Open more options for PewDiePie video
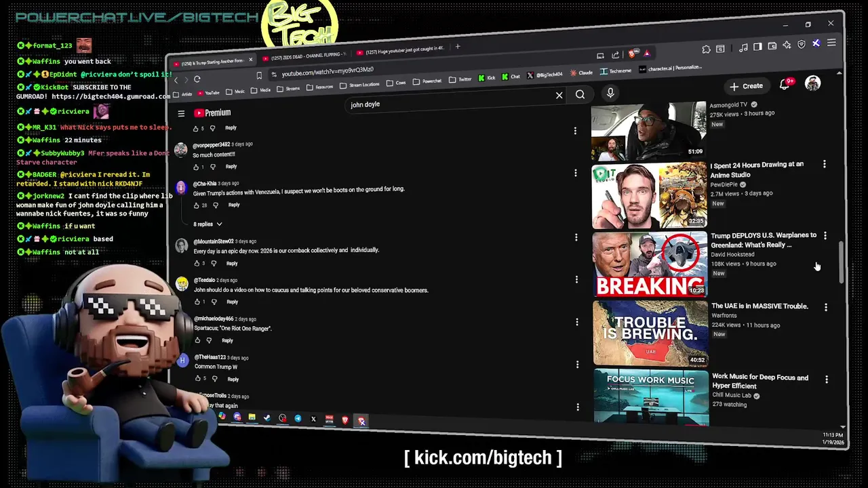 [x=824, y=164]
